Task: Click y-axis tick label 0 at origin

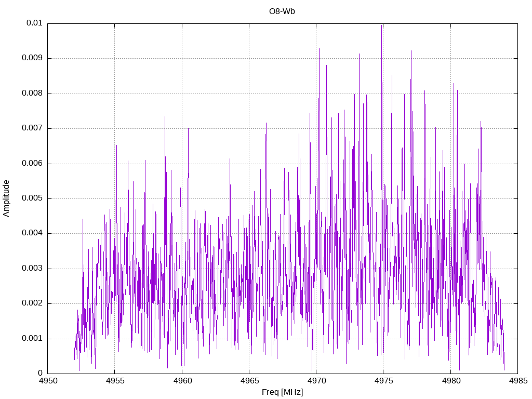Action: [x=41, y=374]
